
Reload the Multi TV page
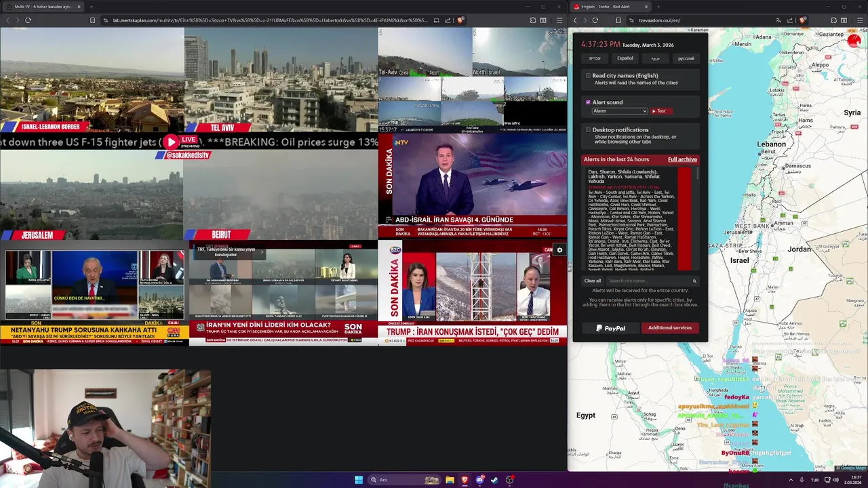coord(28,20)
